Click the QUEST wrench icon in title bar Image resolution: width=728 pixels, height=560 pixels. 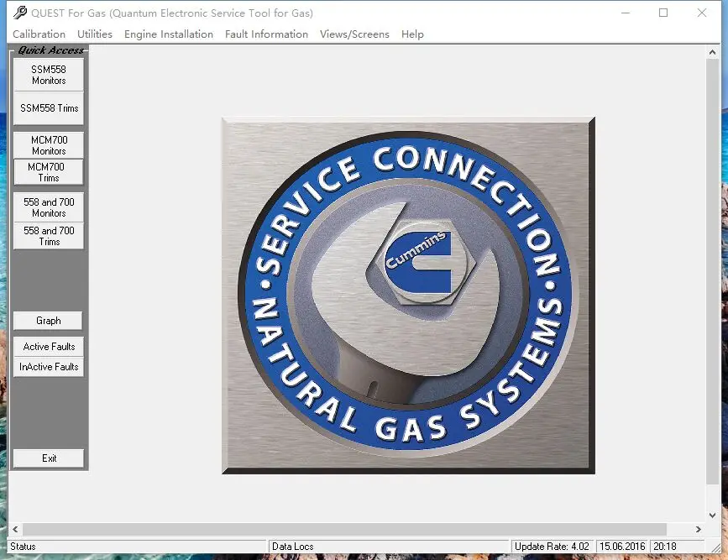tap(20, 13)
